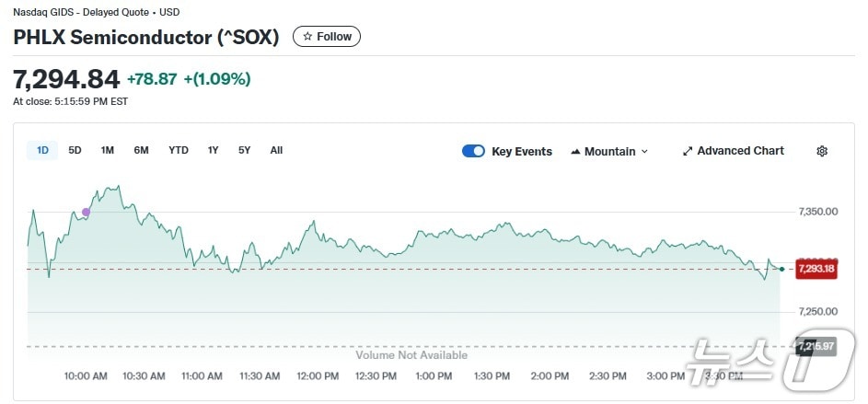Choose the 1M time range
This screenshot has height=404, width=868.
107,150
